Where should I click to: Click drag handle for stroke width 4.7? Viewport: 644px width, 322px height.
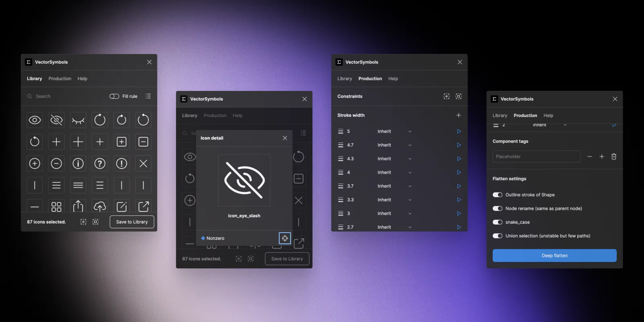coord(341,145)
